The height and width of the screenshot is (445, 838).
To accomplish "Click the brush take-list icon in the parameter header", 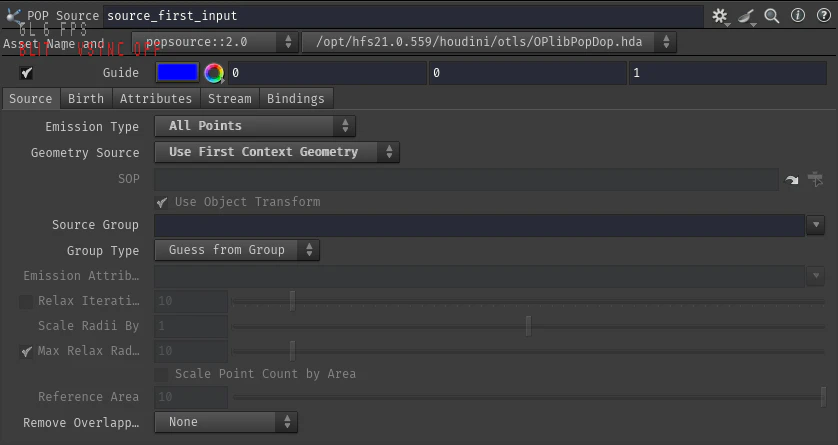I will [x=747, y=17].
